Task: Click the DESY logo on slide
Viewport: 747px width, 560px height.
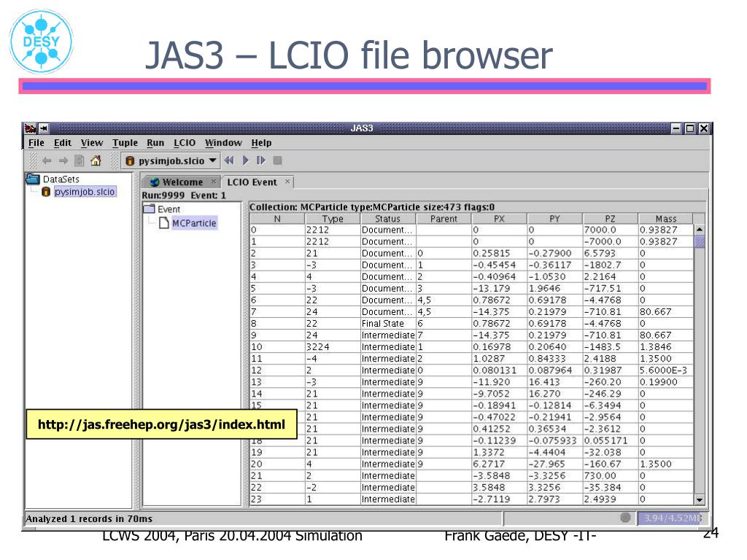Action: 41,42
